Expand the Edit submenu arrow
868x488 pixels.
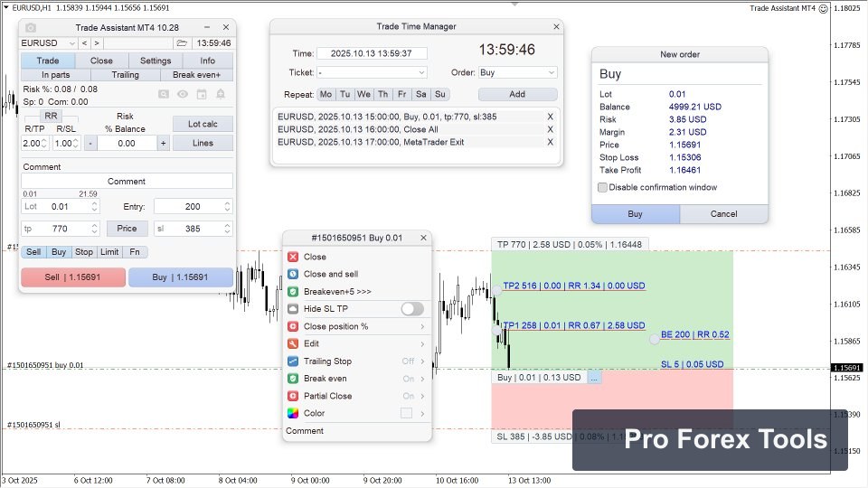click(x=422, y=344)
